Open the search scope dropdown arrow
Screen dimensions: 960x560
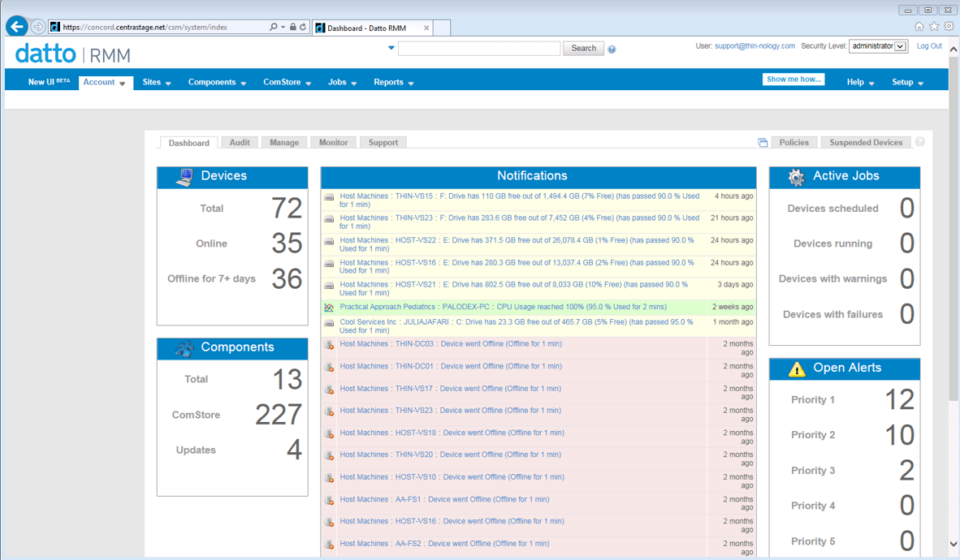[391, 48]
